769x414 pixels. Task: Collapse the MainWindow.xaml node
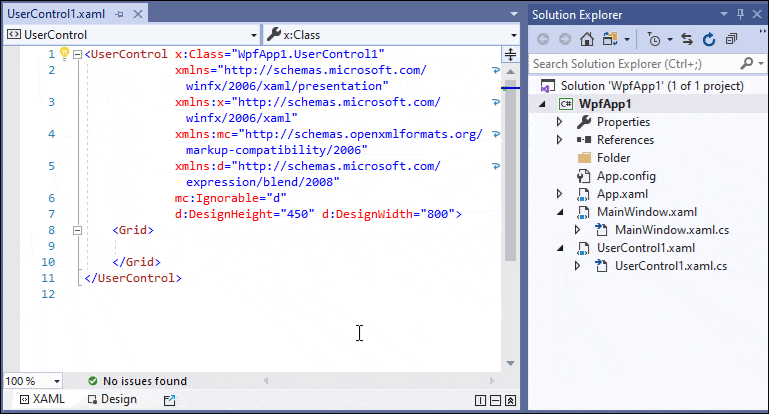[560, 212]
